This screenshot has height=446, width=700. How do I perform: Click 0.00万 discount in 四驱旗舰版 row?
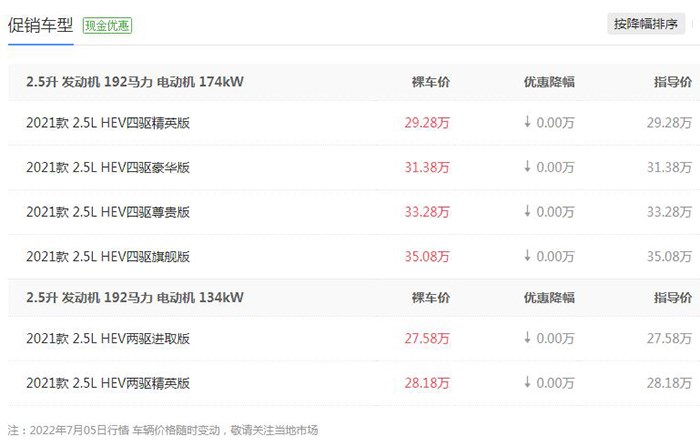[x=555, y=257]
